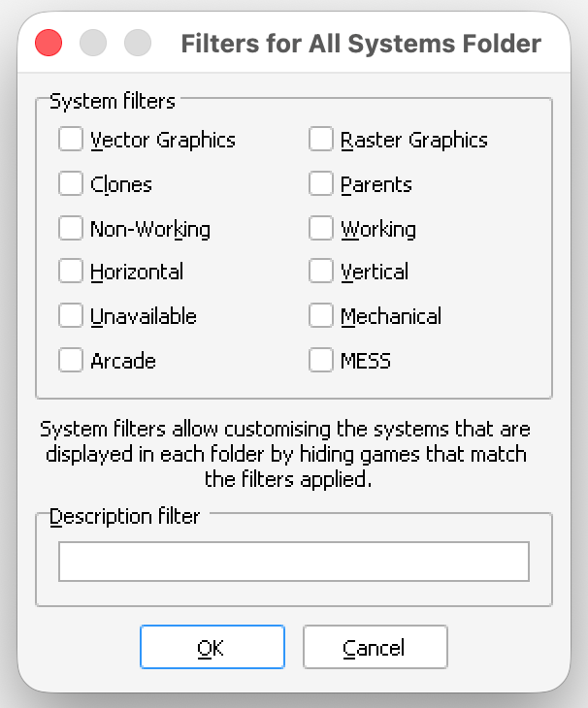Image resolution: width=588 pixels, height=708 pixels.
Task: Check the MESS filter box
Action: click(x=321, y=360)
